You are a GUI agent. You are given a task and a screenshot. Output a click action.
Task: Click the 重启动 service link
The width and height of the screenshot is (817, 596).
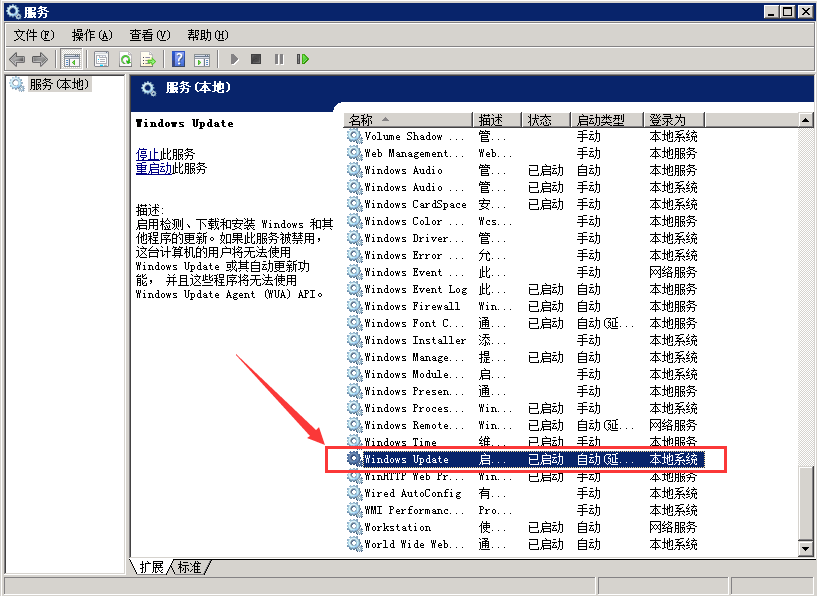click(x=153, y=168)
